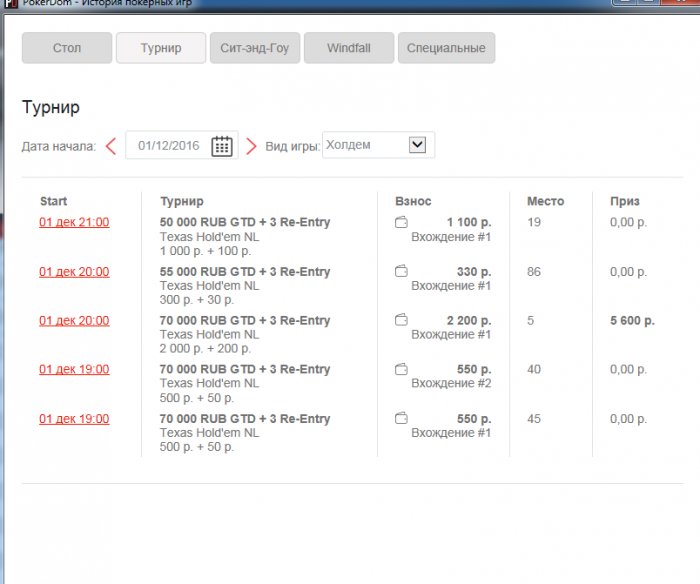Click place value 19
The image size is (700, 584).
[x=534, y=222]
